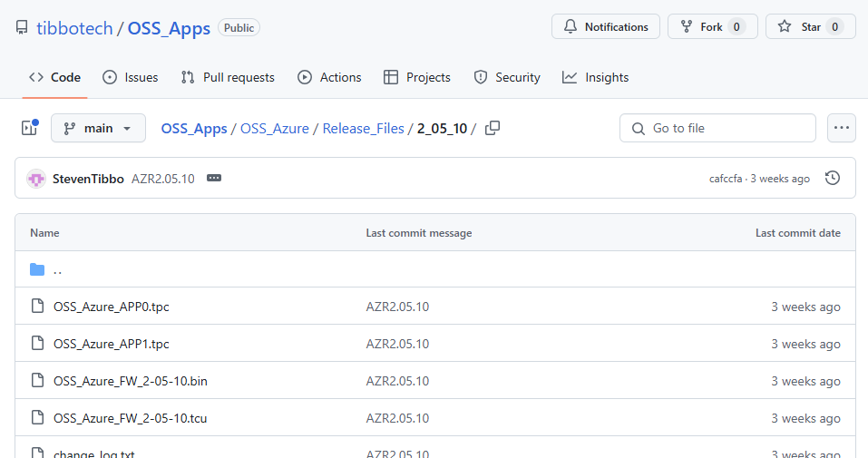Click the Notifications bell button
Screen dimensions: 868x458
point(605,27)
